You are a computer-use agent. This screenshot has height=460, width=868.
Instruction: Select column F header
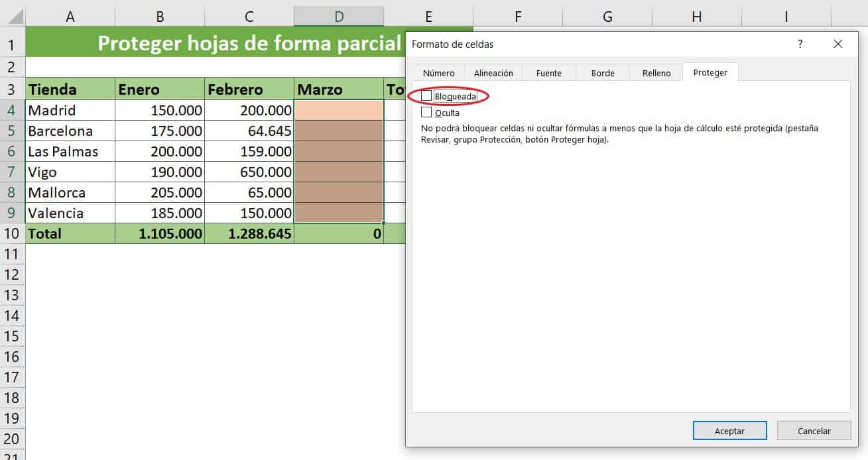(x=518, y=17)
